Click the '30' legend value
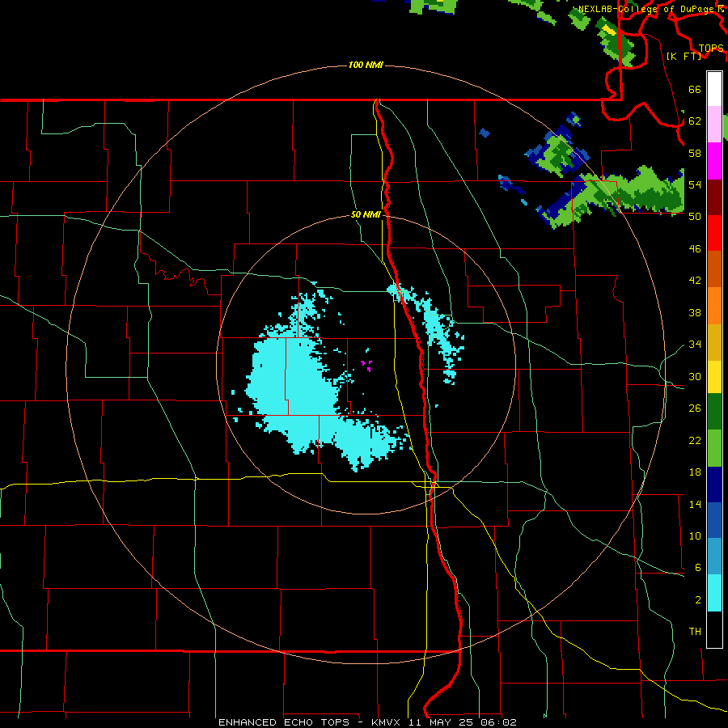Screen dimensions: 728x728 click(695, 376)
